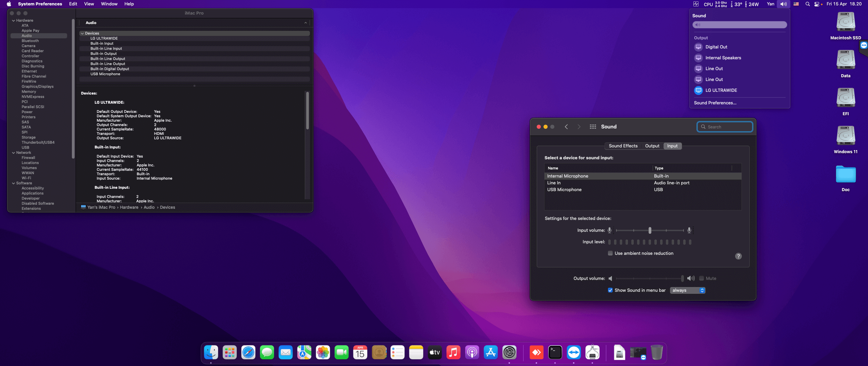Open the View menu
Screen dimensions: 868x366
point(89,4)
